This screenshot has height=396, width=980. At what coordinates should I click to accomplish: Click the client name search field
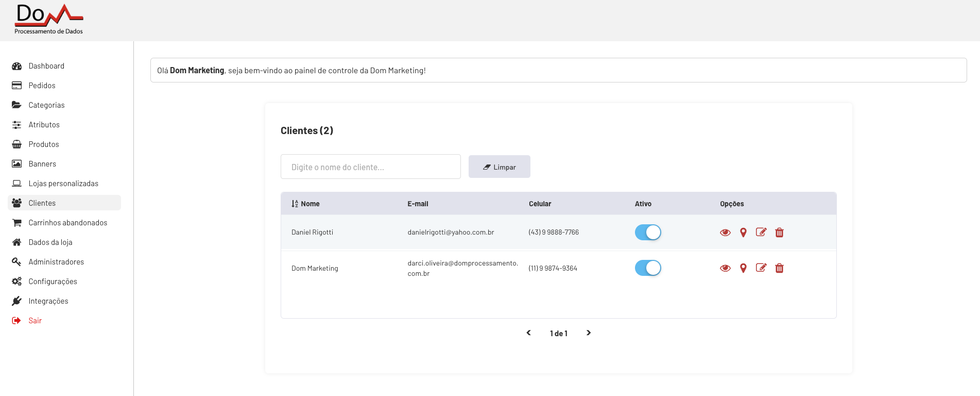(x=370, y=167)
